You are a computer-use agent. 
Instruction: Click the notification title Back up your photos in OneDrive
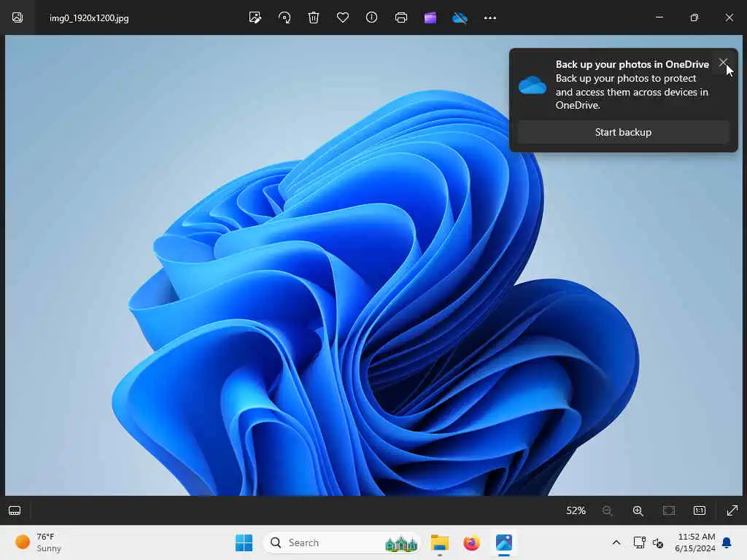coord(632,64)
